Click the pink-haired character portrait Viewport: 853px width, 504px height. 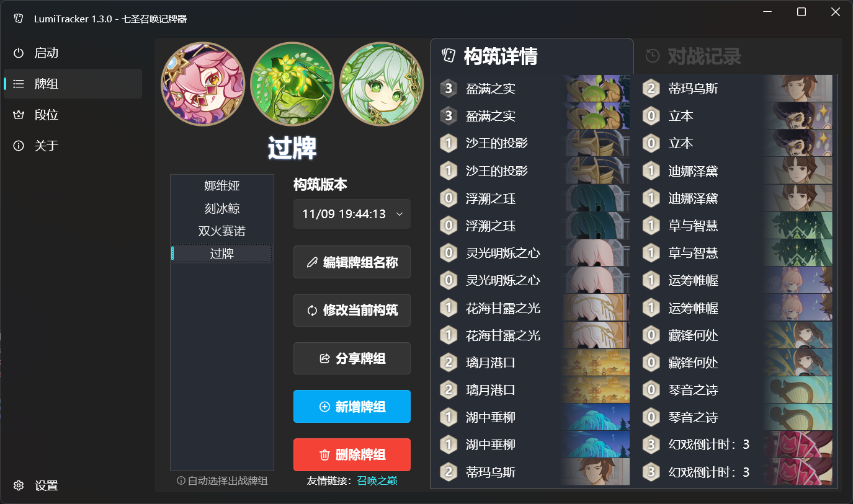pyautogui.click(x=203, y=84)
